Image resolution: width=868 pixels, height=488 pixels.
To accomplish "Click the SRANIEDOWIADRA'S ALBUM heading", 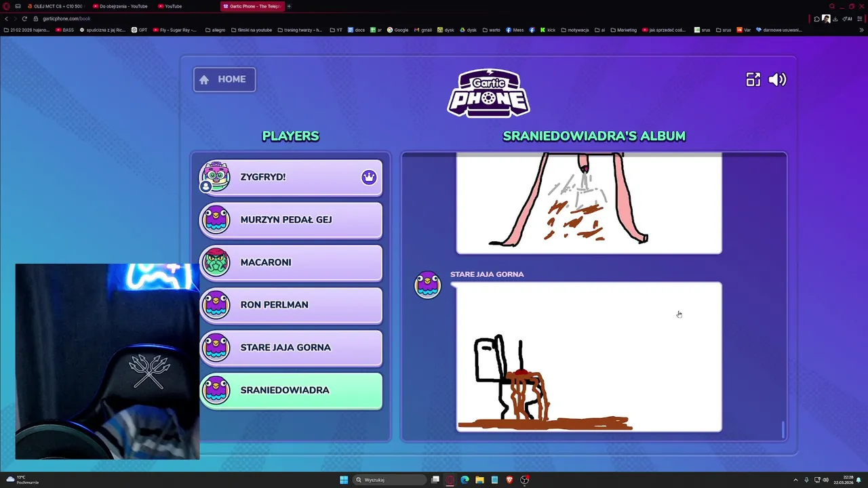I will 594,136.
